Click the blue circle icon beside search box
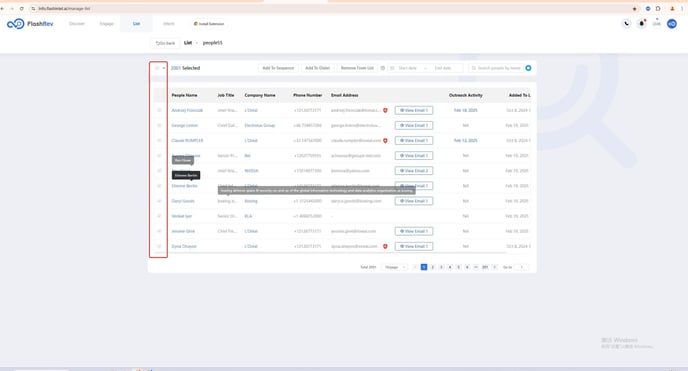 [x=528, y=68]
